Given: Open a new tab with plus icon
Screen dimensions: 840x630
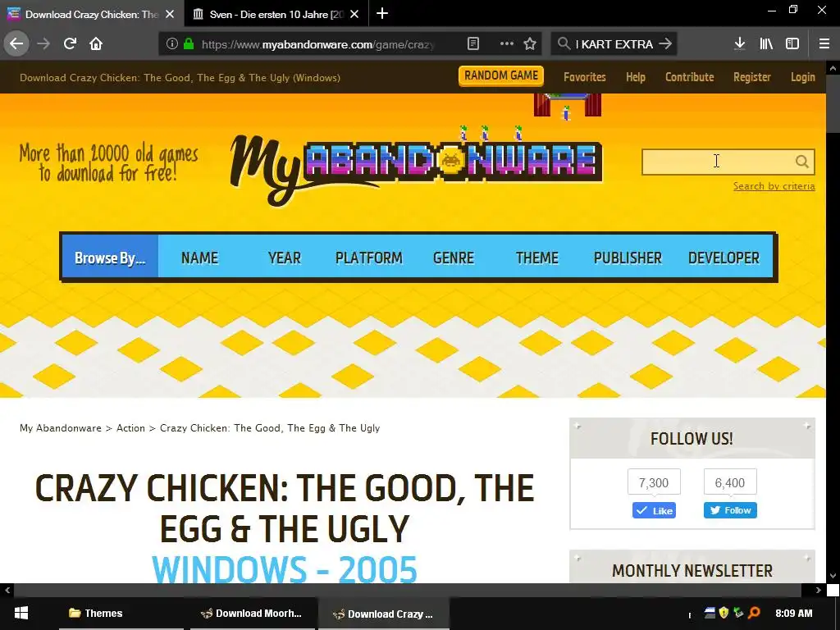Looking at the screenshot, I should pyautogui.click(x=382, y=13).
